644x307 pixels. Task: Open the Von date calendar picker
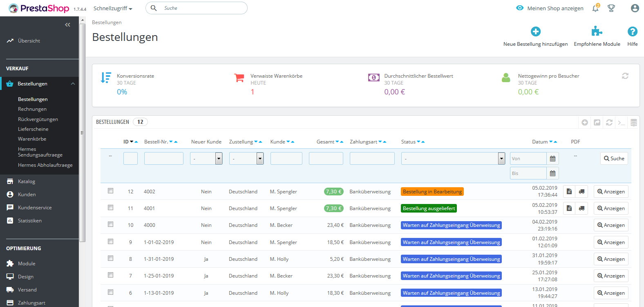[552, 159]
